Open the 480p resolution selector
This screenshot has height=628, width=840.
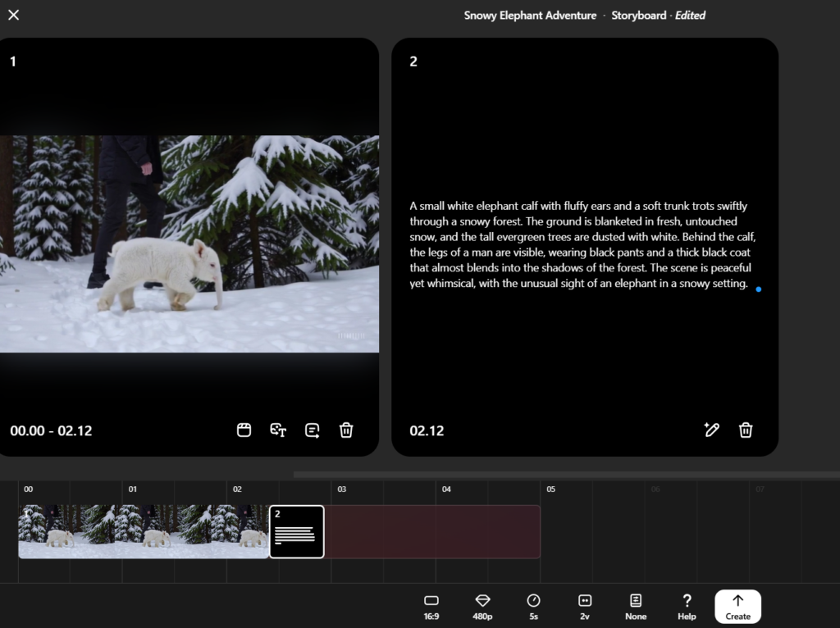(x=482, y=607)
